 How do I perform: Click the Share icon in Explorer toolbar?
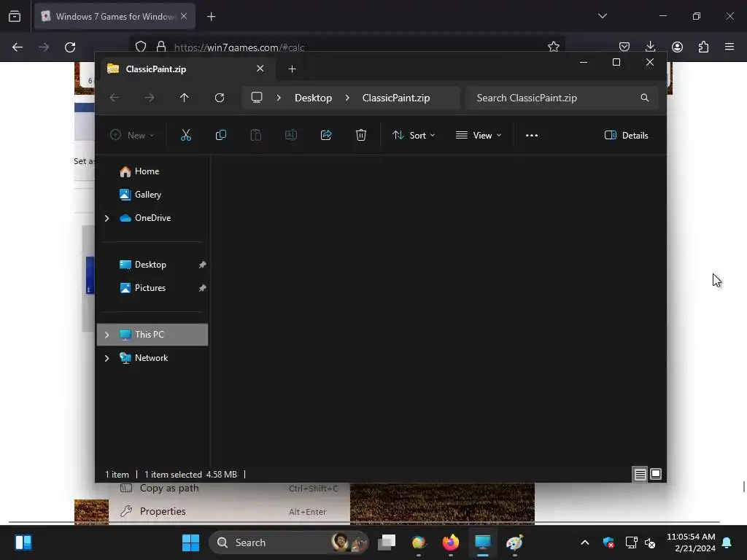coord(326,135)
